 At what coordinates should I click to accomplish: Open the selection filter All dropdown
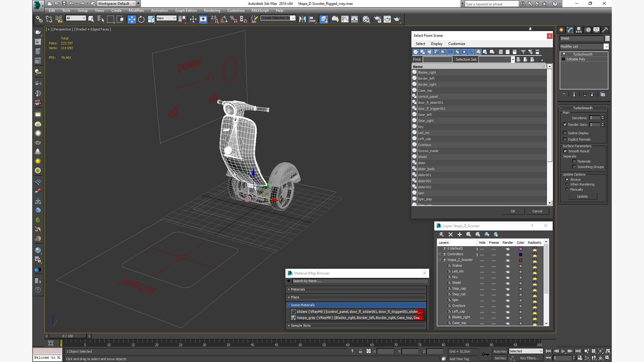[x=76, y=18]
